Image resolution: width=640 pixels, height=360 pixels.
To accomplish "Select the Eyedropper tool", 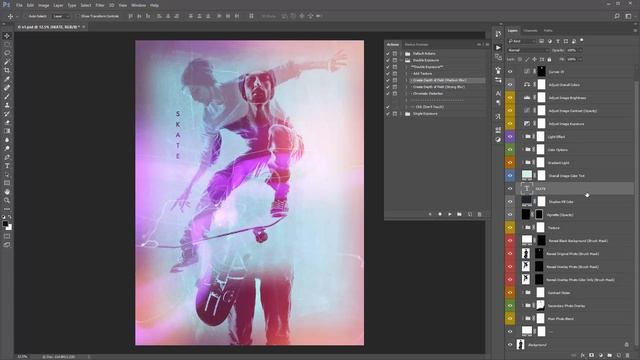I will click(7, 79).
